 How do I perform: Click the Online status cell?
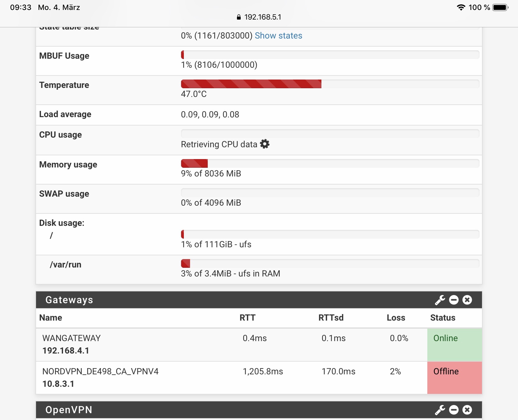[x=454, y=345]
